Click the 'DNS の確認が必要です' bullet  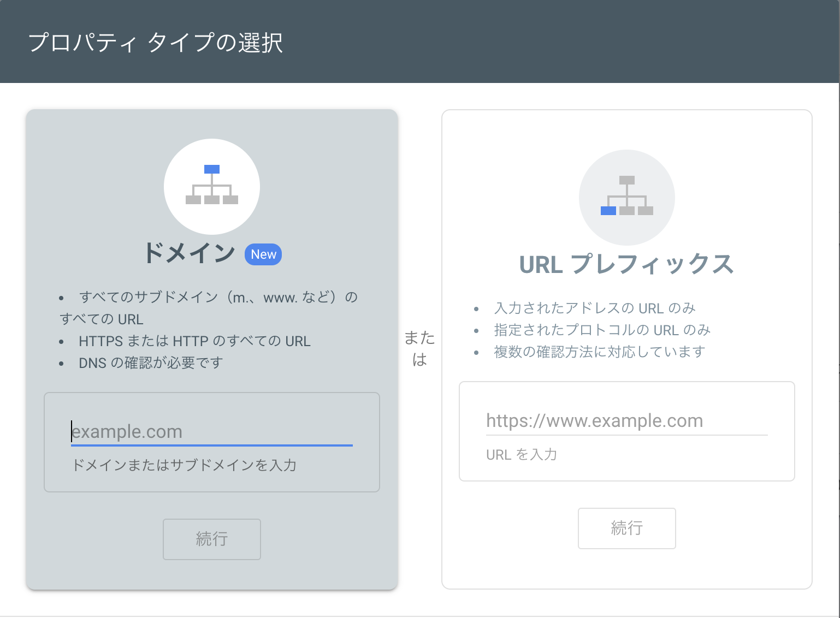click(x=151, y=363)
